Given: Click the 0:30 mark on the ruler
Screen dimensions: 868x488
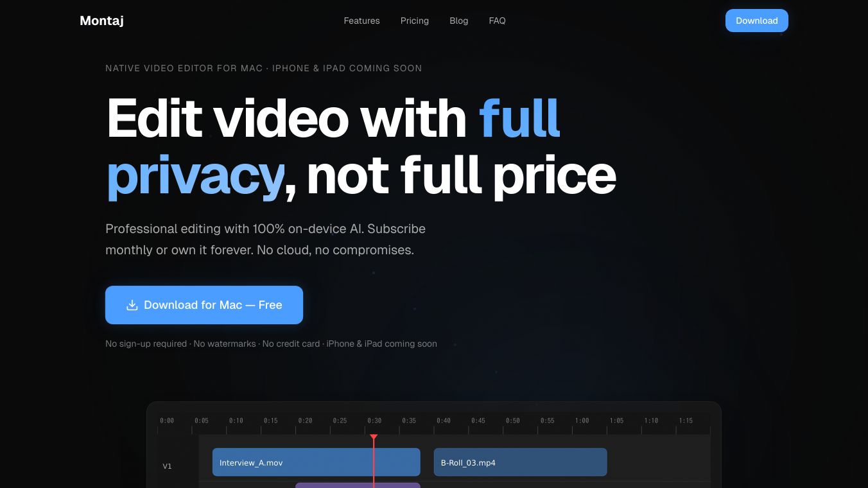Looking at the screenshot, I should pyautogui.click(x=374, y=421).
